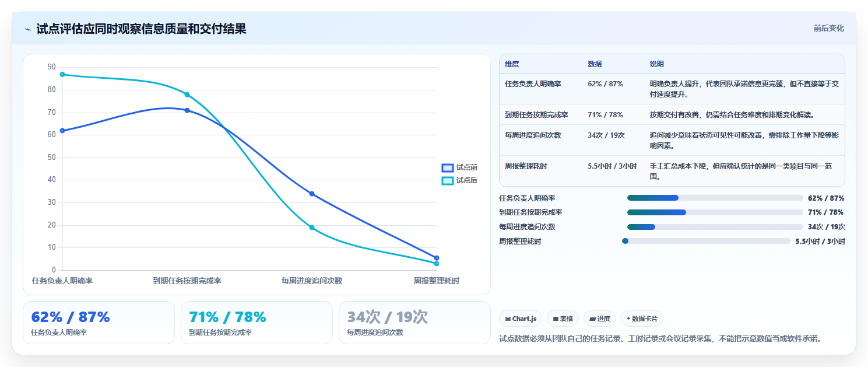Open the 34次 / 19次 data card
Image resolution: width=868 pixels, height=367 pixels.
pos(414,323)
